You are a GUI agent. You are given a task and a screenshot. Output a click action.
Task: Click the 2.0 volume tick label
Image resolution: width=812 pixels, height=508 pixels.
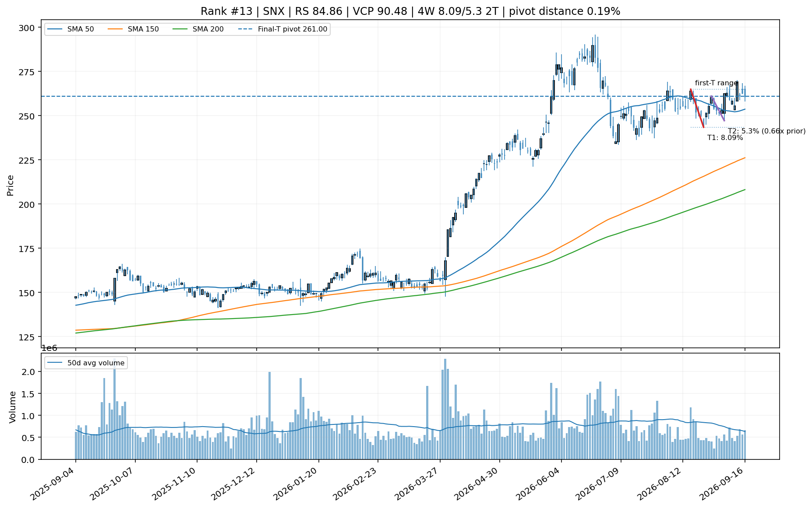click(29, 372)
